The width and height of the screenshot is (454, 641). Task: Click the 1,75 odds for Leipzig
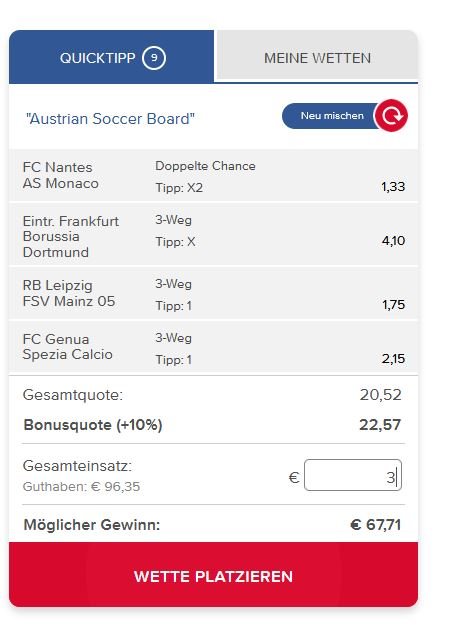[x=393, y=305]
